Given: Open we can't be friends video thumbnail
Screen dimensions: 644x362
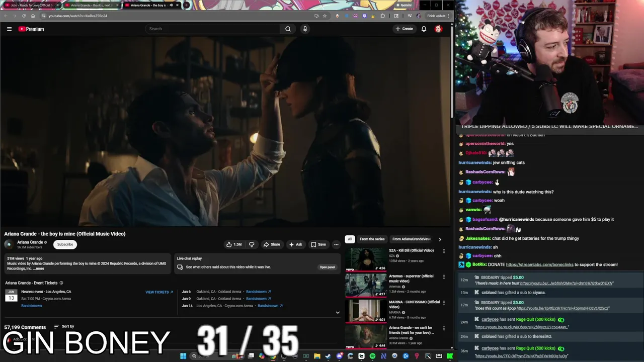Looking at the screenshot, I should [x=366, y=337].
